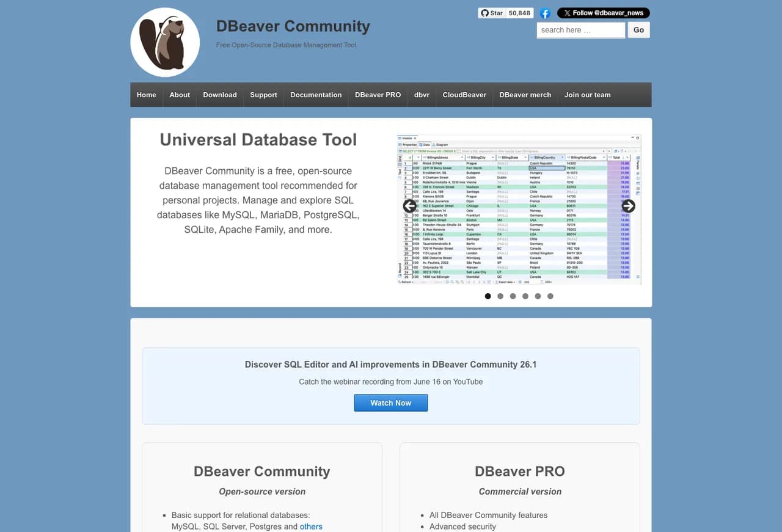Image resolution: width=782 pixels, height=532 pixels.
Task: Navigate to DBeaver PRO menu item
Action: [x=378, y=95]
